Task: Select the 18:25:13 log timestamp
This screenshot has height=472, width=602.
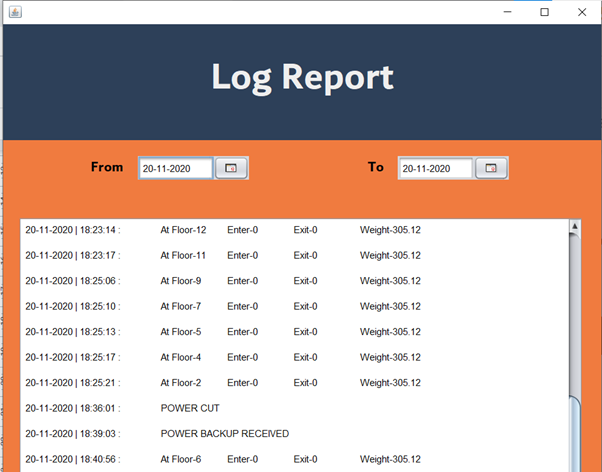Action: pyautogui.click(x=73, y=332)
